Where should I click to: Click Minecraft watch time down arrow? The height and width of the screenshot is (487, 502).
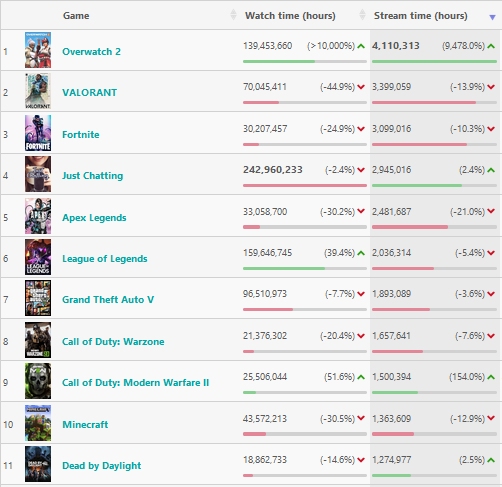pos(361,418)
